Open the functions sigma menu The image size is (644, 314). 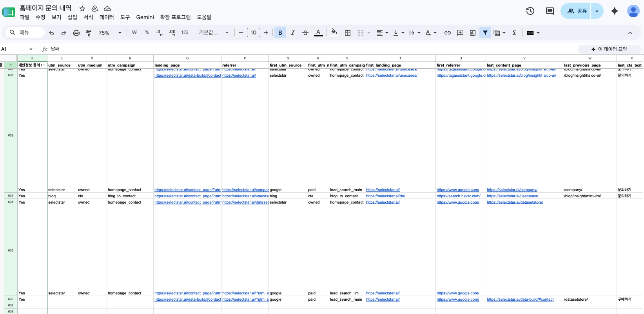click(514, 33)
